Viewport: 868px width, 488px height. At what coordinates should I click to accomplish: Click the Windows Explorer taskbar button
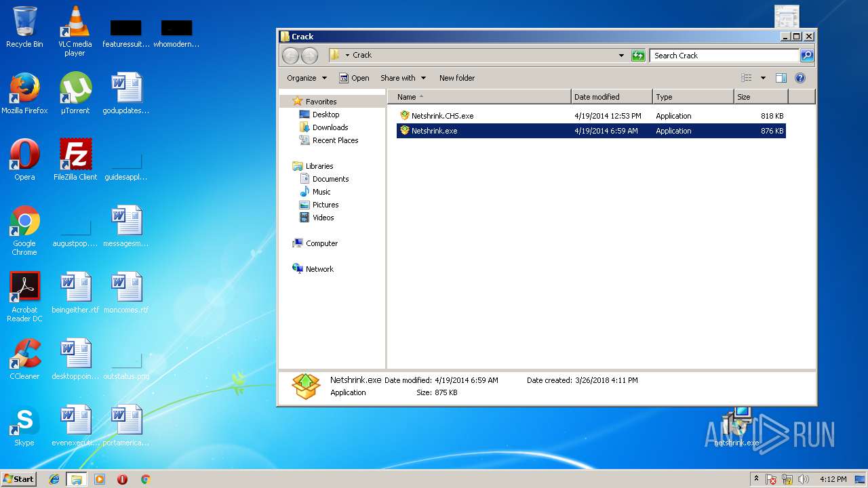click(x=76, y=479)
